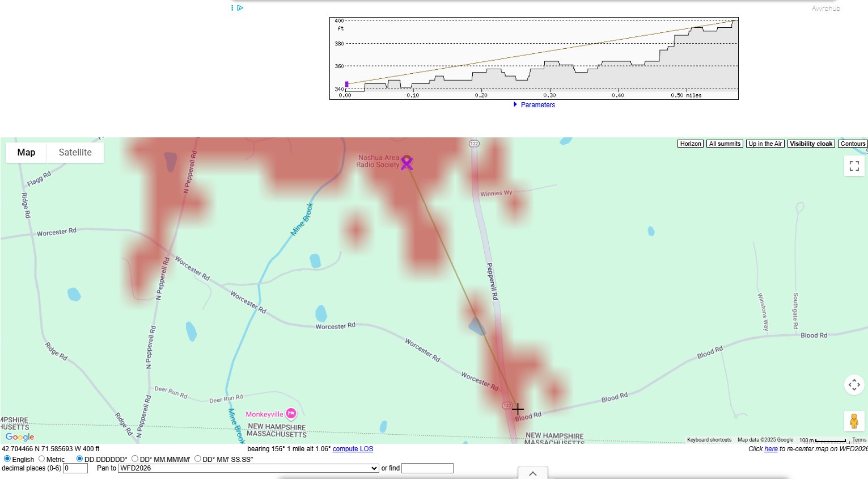Click the Street View pegman icon

click(854, 421)
